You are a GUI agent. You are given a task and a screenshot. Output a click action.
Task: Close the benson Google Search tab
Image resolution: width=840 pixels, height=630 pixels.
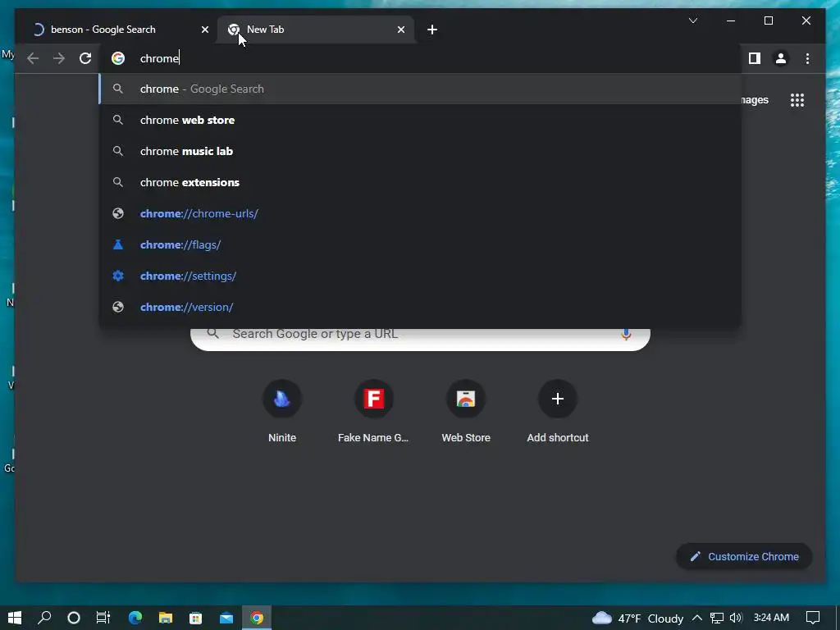[204, 30]
